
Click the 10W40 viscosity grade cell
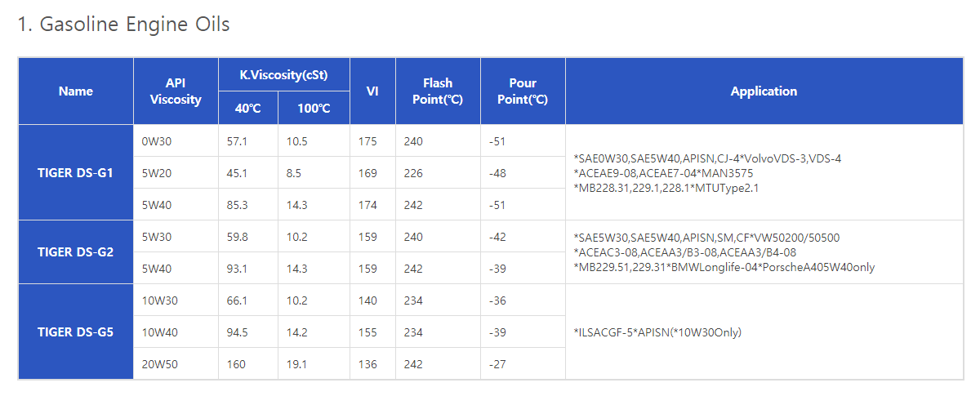[x=159, y=332]
